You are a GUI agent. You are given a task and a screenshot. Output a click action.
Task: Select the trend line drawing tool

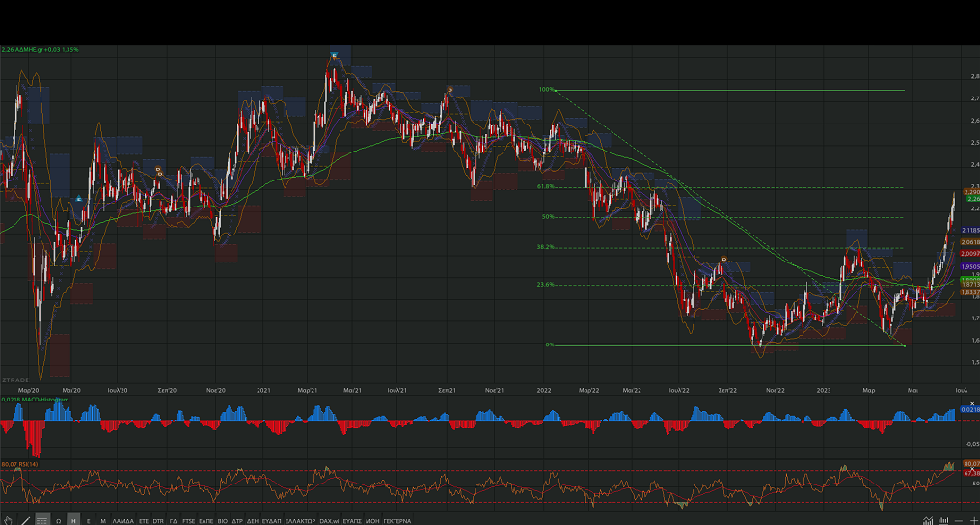point(24,520)
